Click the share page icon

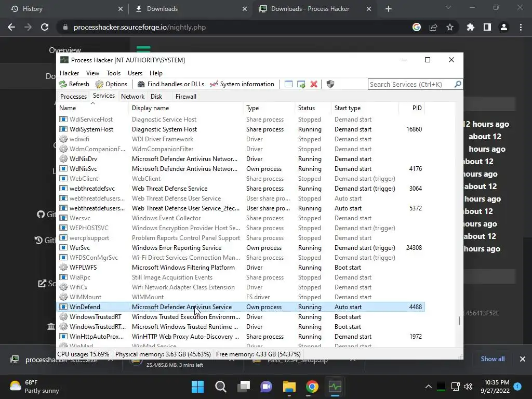pyautogui.click(x=433, y=27)
